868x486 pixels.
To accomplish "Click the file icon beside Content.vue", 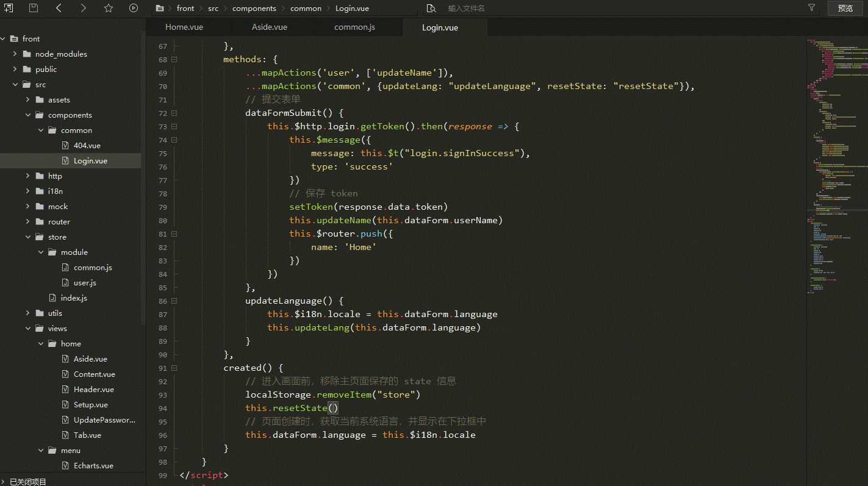I will (x=66, y=374).
